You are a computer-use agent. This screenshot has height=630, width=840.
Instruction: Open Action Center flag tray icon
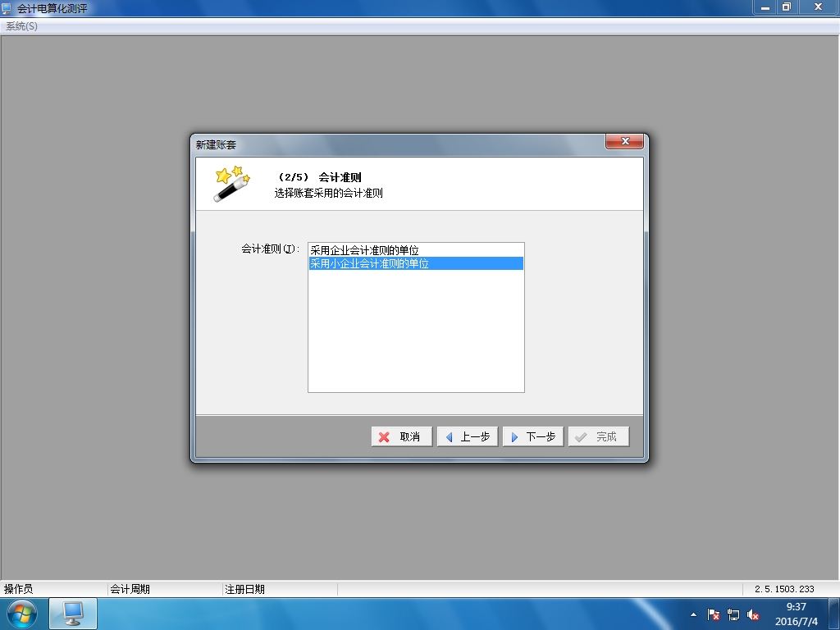click(x=713, y=614)
